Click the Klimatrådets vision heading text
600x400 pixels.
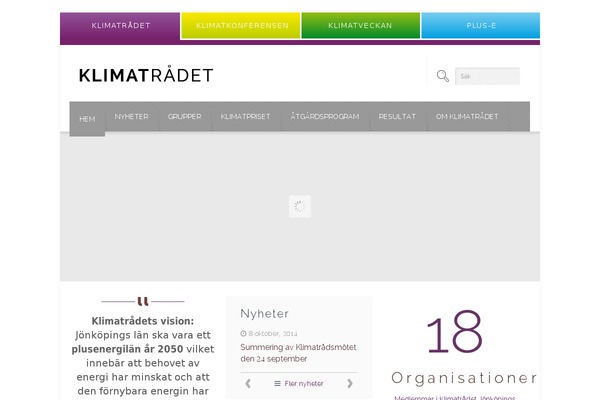click(x=143, y=321)
